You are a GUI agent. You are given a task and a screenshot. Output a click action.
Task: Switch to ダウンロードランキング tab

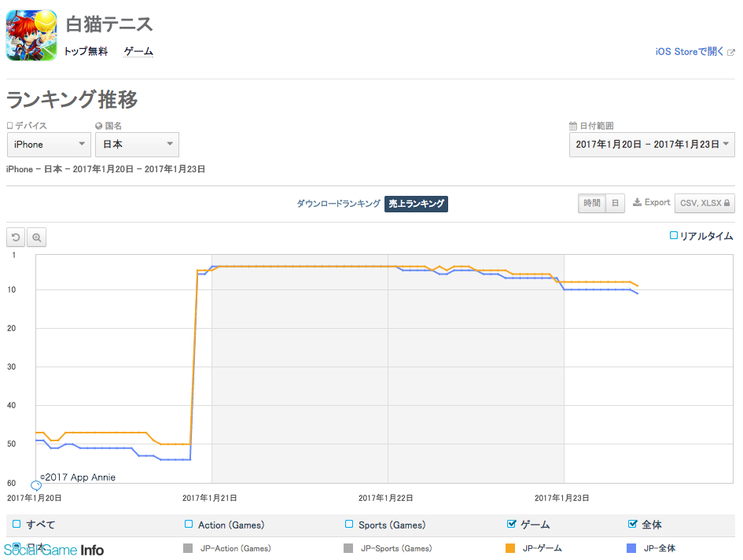pyautogui.click(x=338, y=204)
